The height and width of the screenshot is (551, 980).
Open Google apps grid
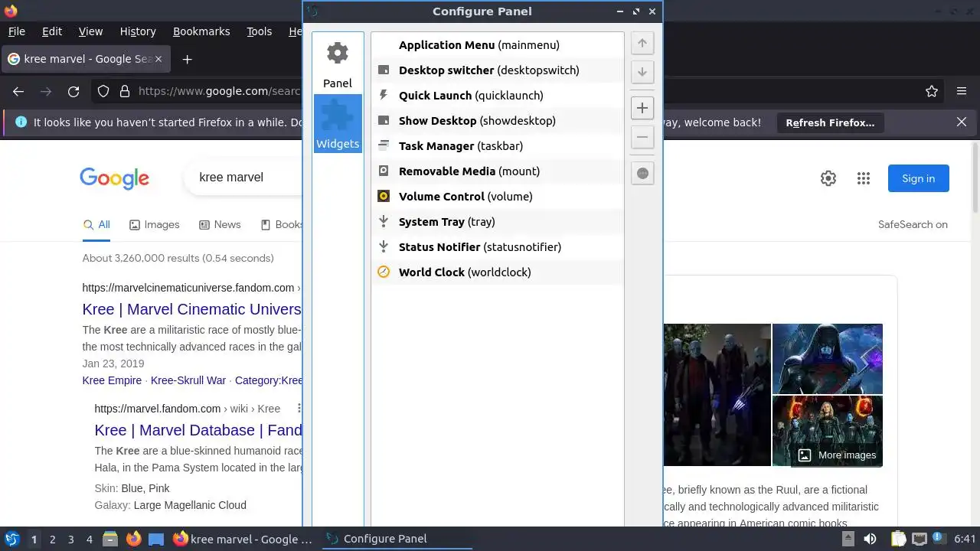864,178
